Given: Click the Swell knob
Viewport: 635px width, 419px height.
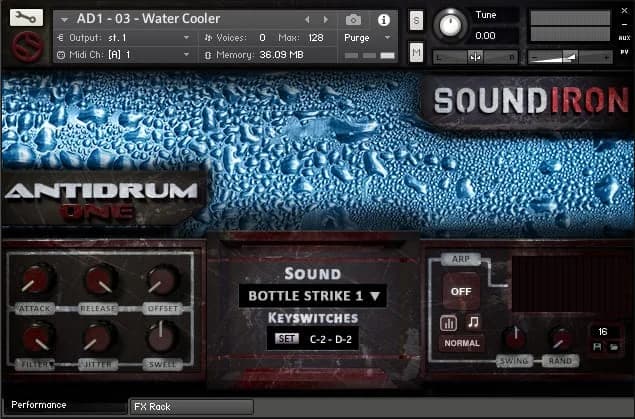Looking at the screenshot, I should [161, 336].
